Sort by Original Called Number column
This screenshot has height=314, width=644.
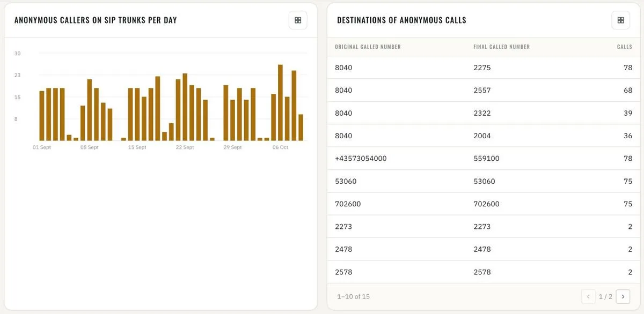368,47
